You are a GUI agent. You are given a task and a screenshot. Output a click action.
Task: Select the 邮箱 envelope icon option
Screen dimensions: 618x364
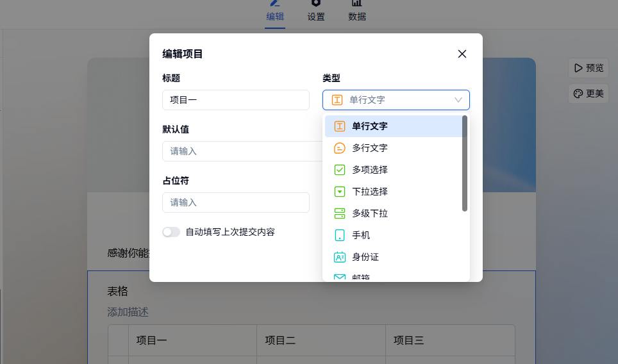tap(340, 277)
